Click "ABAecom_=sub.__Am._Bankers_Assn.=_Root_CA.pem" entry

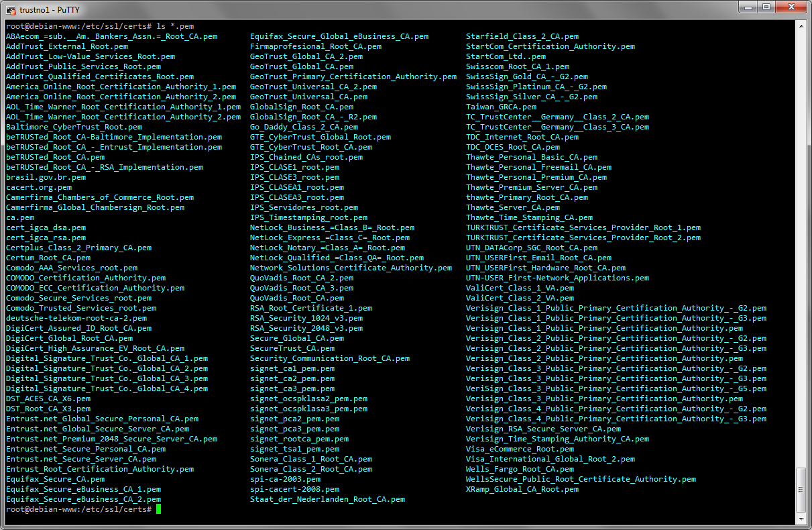point(111,36)
